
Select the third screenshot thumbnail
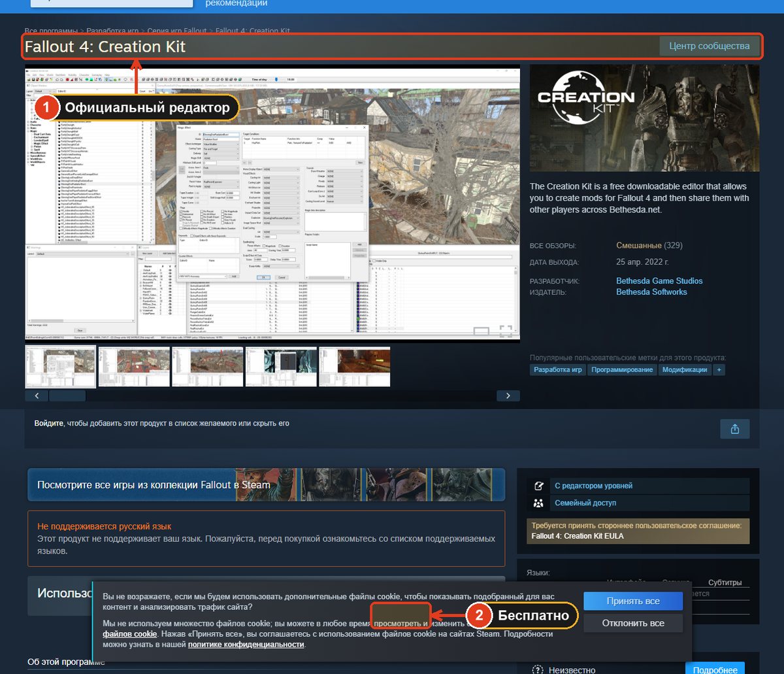click(207, 366)
